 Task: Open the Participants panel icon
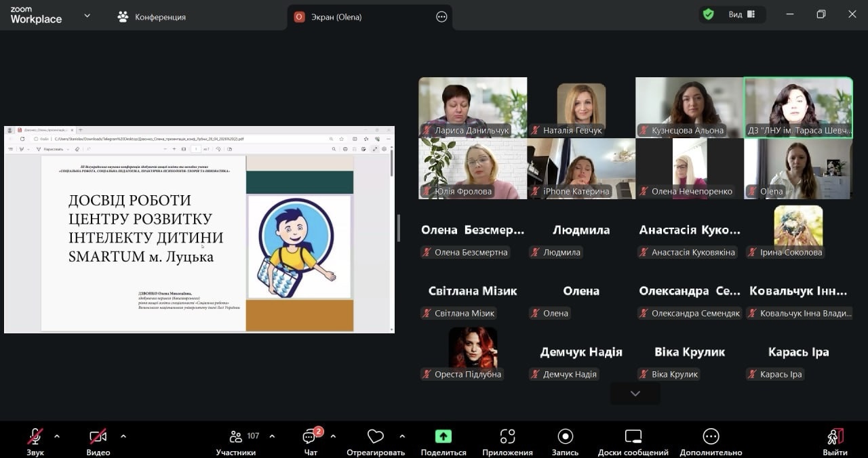(236, 436)
